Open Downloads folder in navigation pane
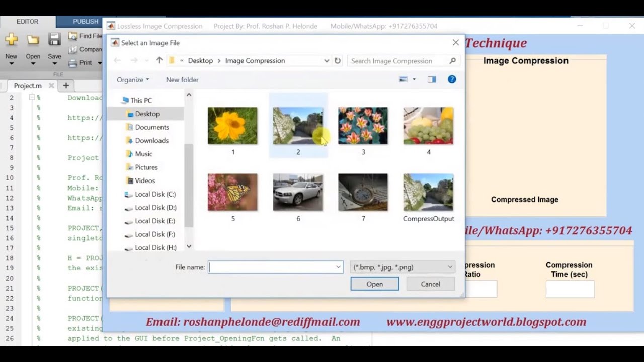Viewport: 644px width, 362px height. point(151,140)
